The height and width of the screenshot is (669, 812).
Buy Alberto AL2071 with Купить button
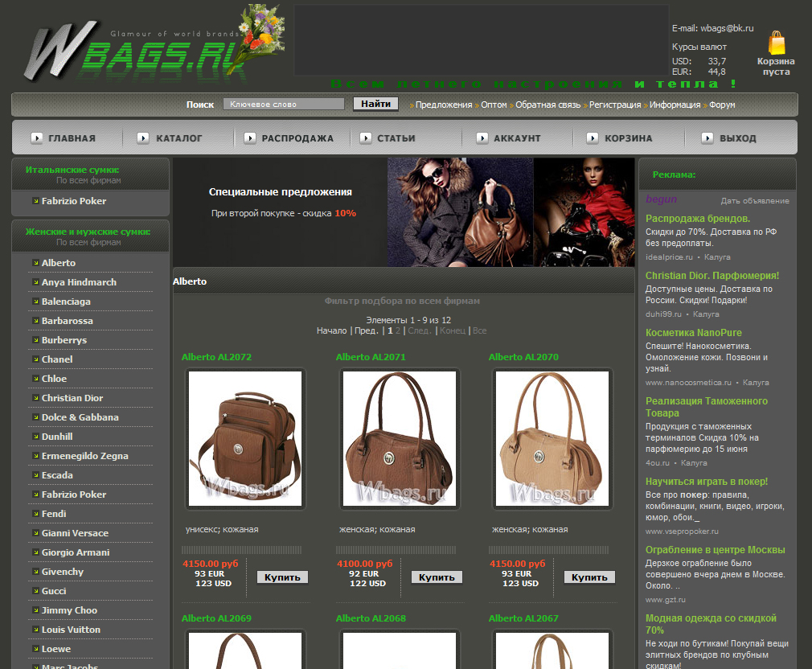tap(437, 577)
